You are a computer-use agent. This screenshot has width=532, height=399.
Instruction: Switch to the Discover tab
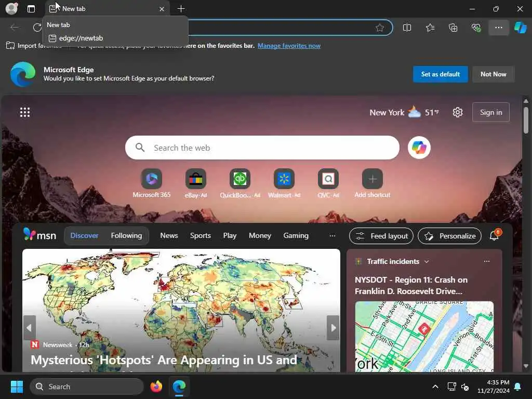[x=84, y=235]
